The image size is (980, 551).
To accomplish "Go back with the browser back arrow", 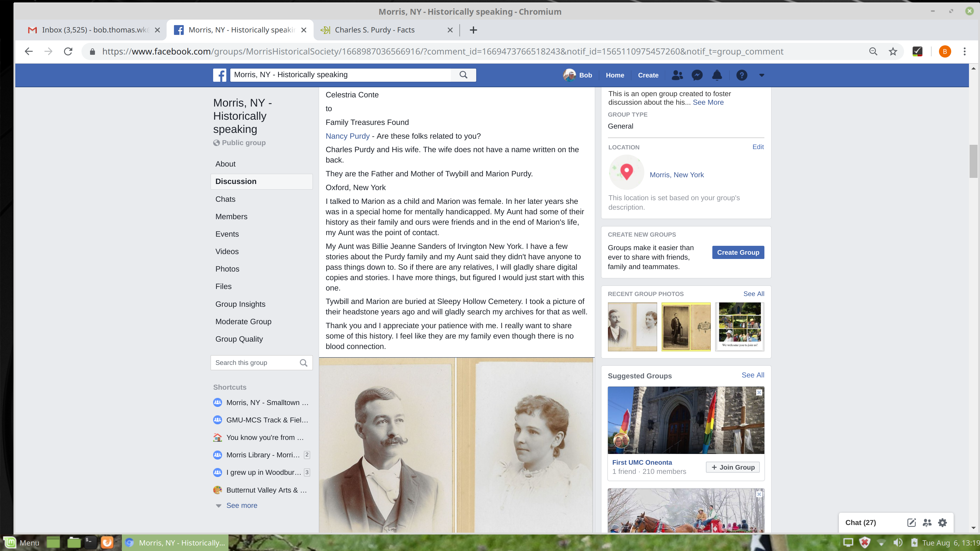I will (x=28, y=51).
